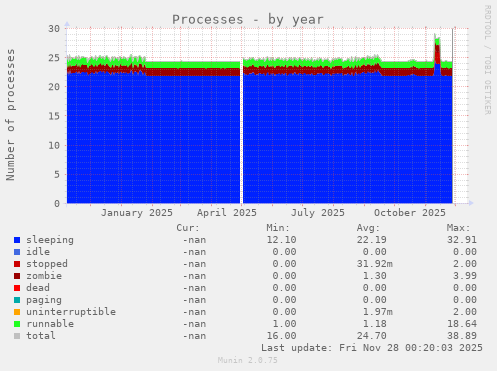Click the runnable legend color swatch
This screenshot has height=371, width=497.
tap(17, 324)
